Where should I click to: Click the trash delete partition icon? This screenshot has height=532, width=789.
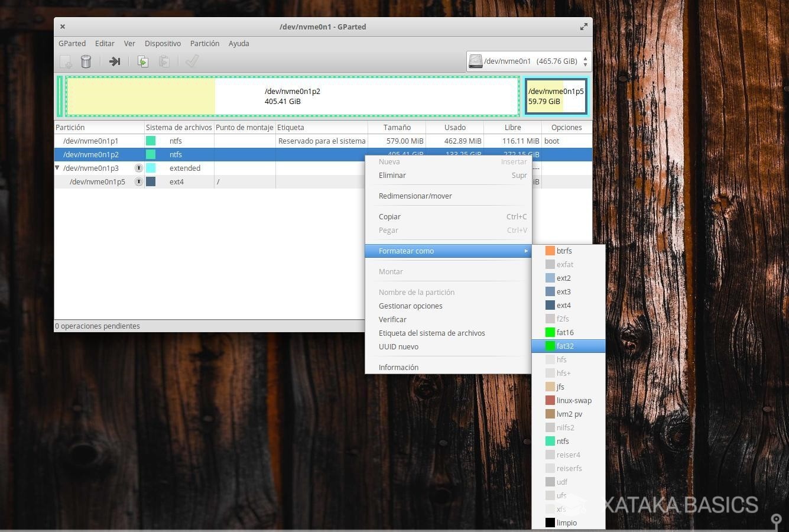click(86, 61)
